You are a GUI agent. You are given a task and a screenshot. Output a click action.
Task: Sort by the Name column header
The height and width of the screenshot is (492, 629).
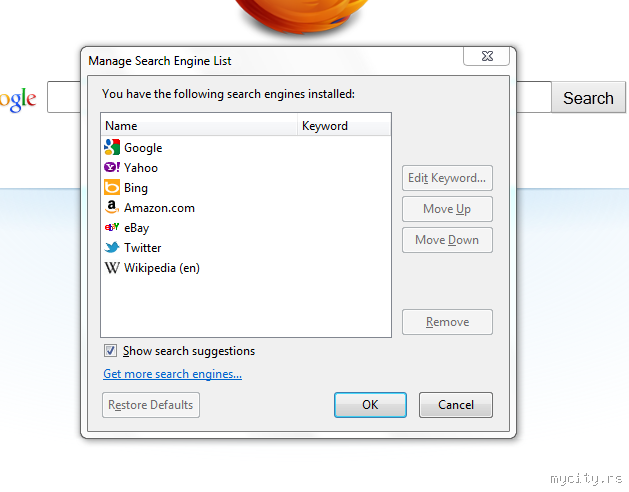pyautogui.click(x=199, y=126)
